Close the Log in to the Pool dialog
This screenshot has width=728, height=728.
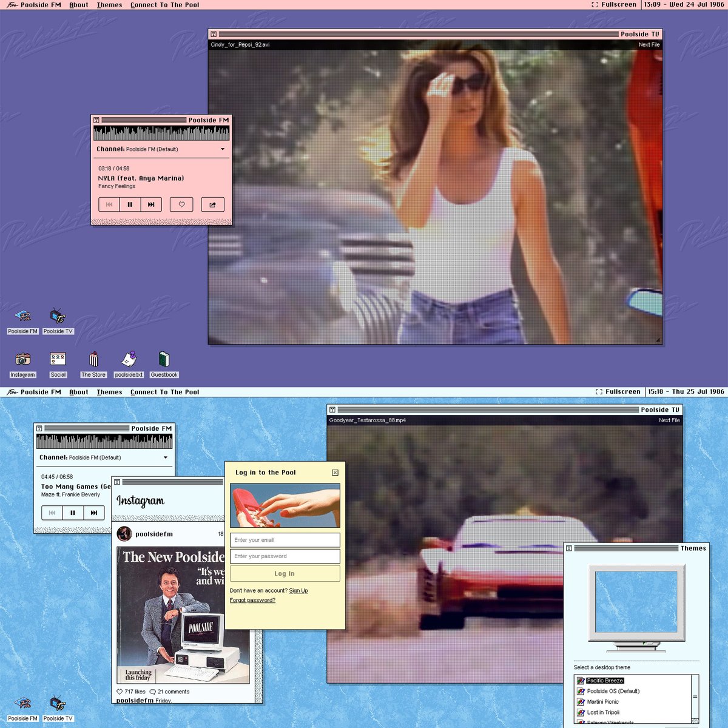[335, 473]
